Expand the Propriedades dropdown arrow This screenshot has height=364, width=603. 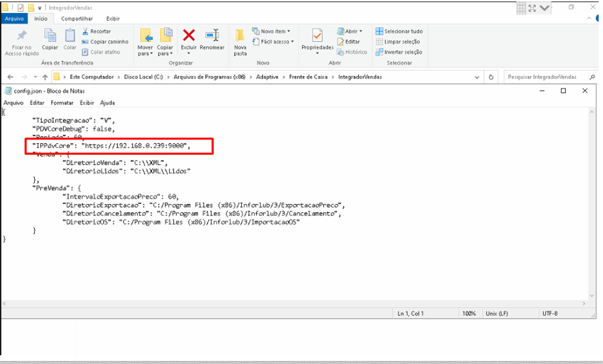[x=317, y=54]
